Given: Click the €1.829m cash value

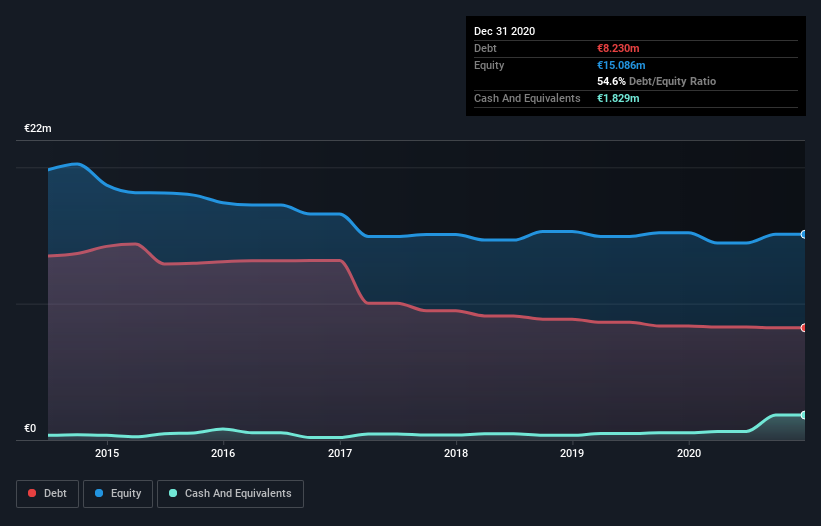Looking at the screenshot, I should coord(618,98).
